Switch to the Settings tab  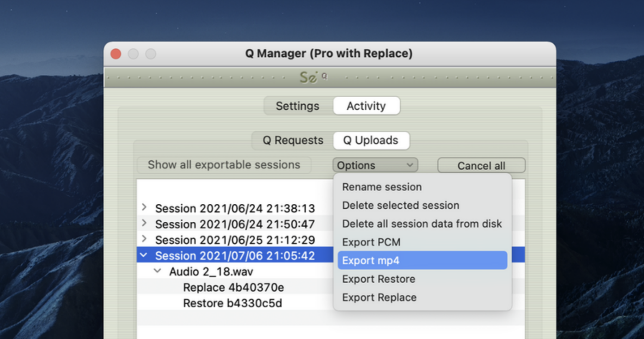pos(298,106)
